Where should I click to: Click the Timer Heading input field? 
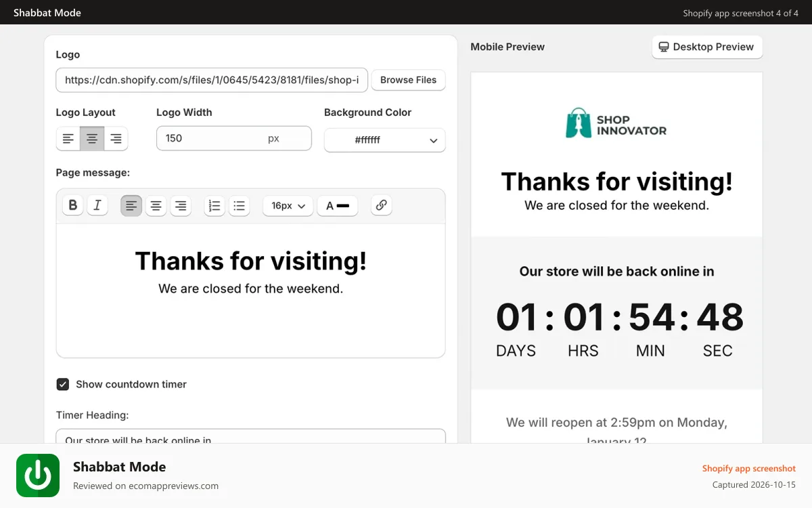point(250,436)
